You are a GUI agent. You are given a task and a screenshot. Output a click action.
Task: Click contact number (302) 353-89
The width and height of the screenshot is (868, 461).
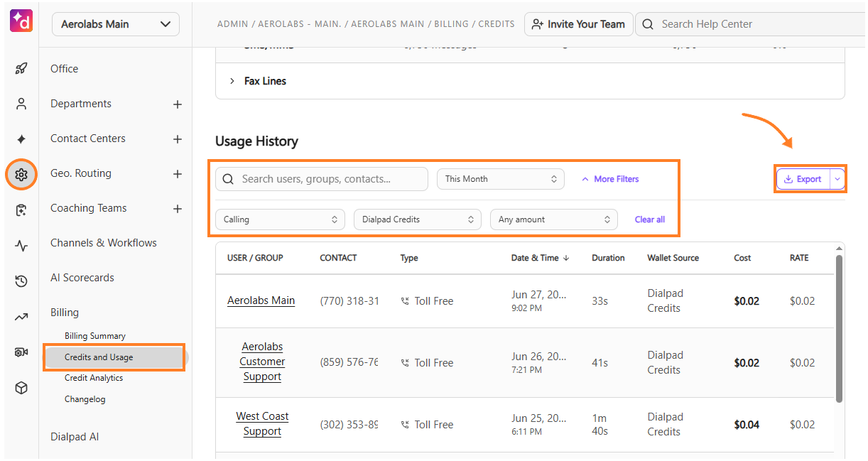[349, 425]
